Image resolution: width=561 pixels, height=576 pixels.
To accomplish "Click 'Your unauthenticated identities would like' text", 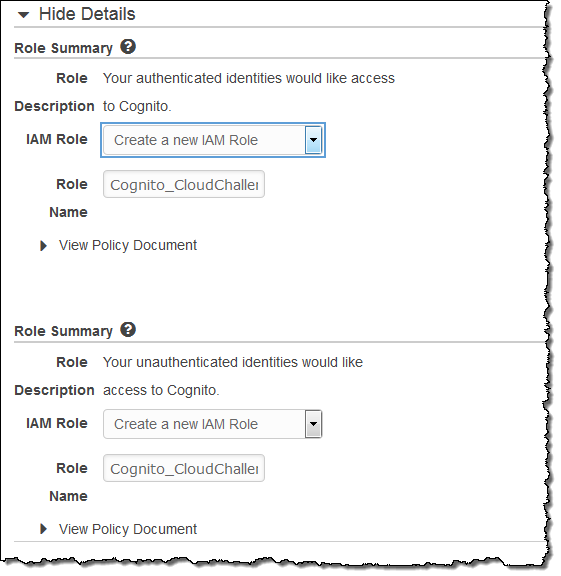I will [233, 362].
